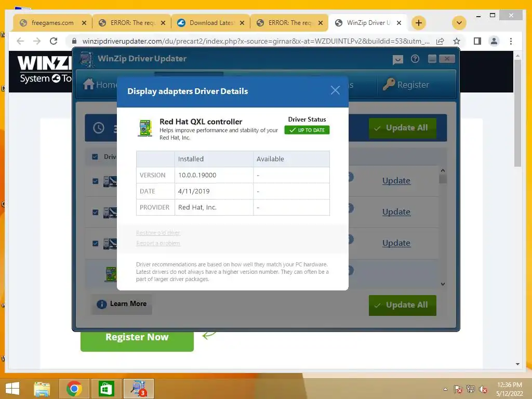Click the bottom Update All button
532x399 pixels.
(x=403, y=305)
